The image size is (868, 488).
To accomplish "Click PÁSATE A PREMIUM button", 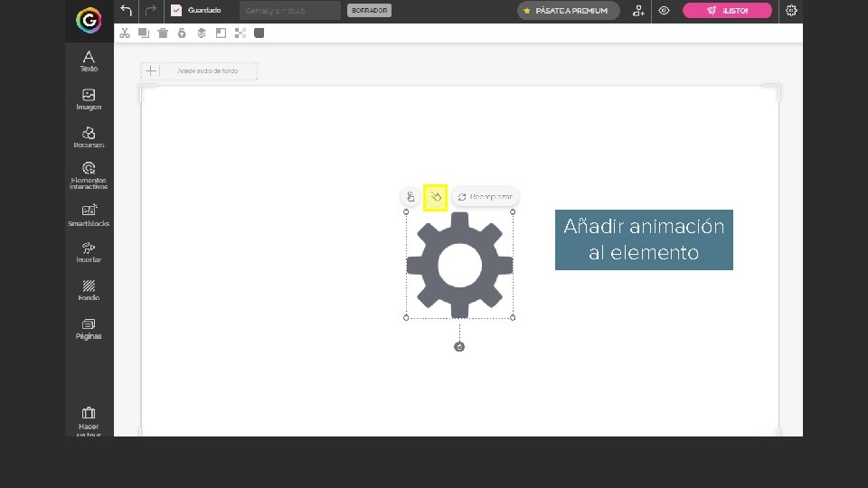I will tap(568, 11).
